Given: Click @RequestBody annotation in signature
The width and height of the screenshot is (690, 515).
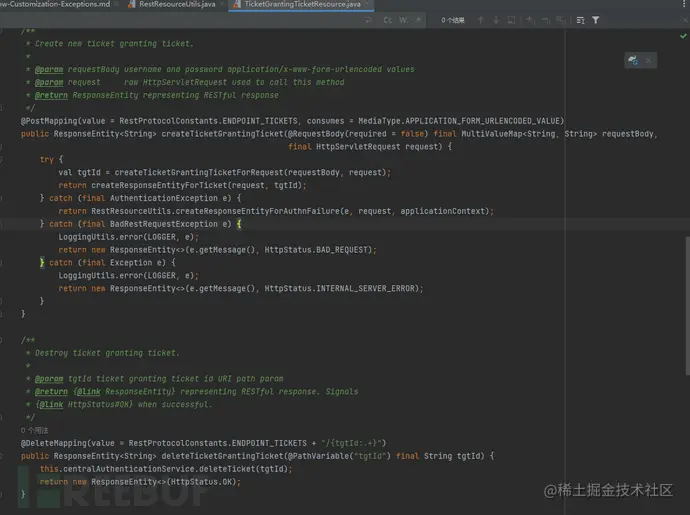Looking at the screenshot, I should pyautogui.click(x=316, y=134).
